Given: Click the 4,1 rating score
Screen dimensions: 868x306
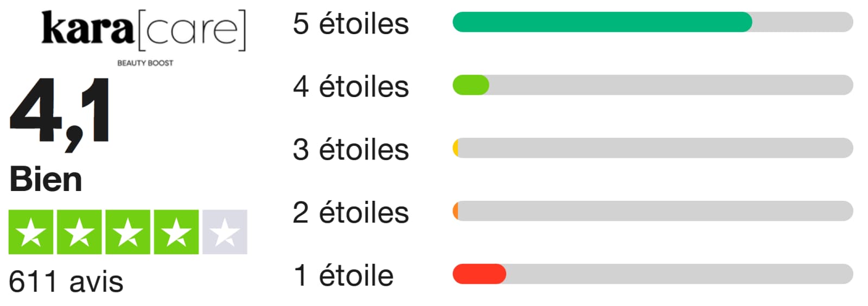Looking at the screenshot, I should click(x=60, y=113).
